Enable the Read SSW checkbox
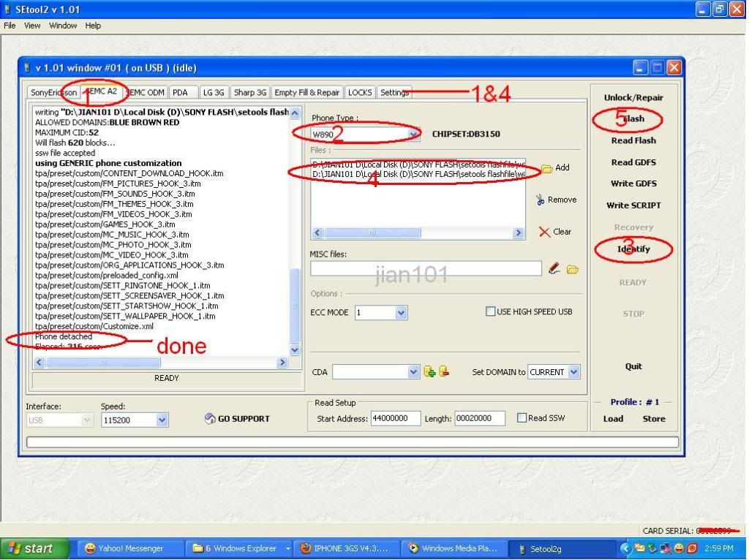This screenshot has height=560, width=749. [x=522, y=418]
